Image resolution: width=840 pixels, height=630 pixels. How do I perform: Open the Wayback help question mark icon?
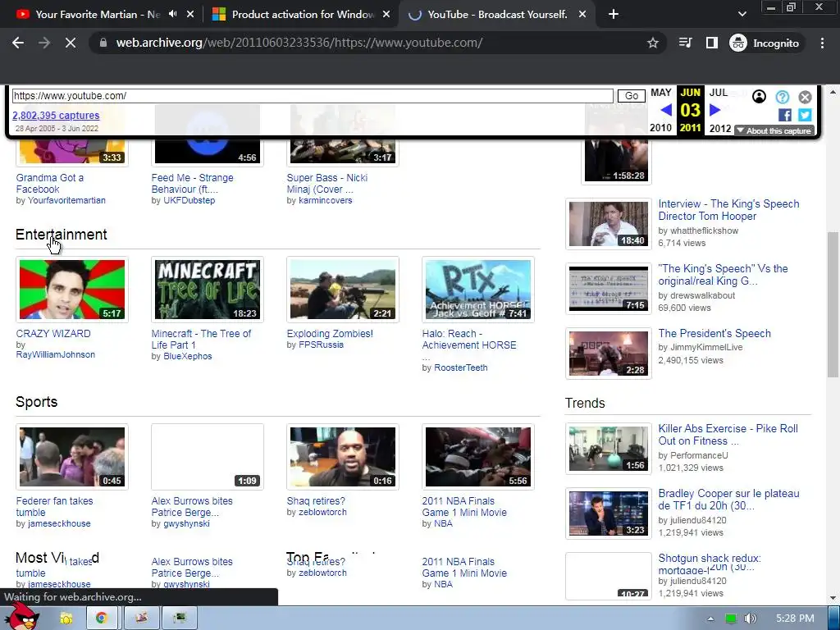coord(782,97)
